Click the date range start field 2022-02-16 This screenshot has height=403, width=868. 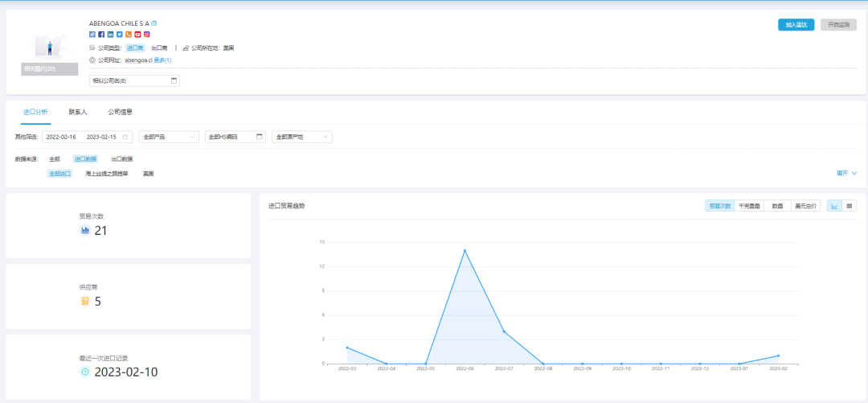(61, 137)
